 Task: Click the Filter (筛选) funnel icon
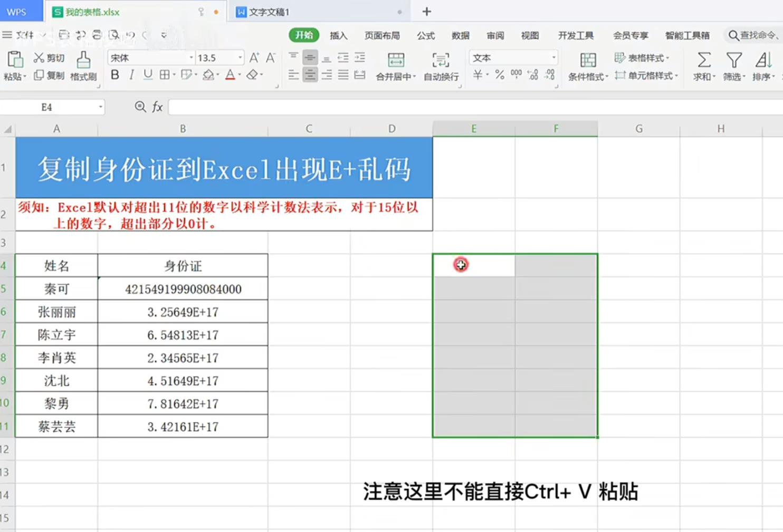[734, 60]
